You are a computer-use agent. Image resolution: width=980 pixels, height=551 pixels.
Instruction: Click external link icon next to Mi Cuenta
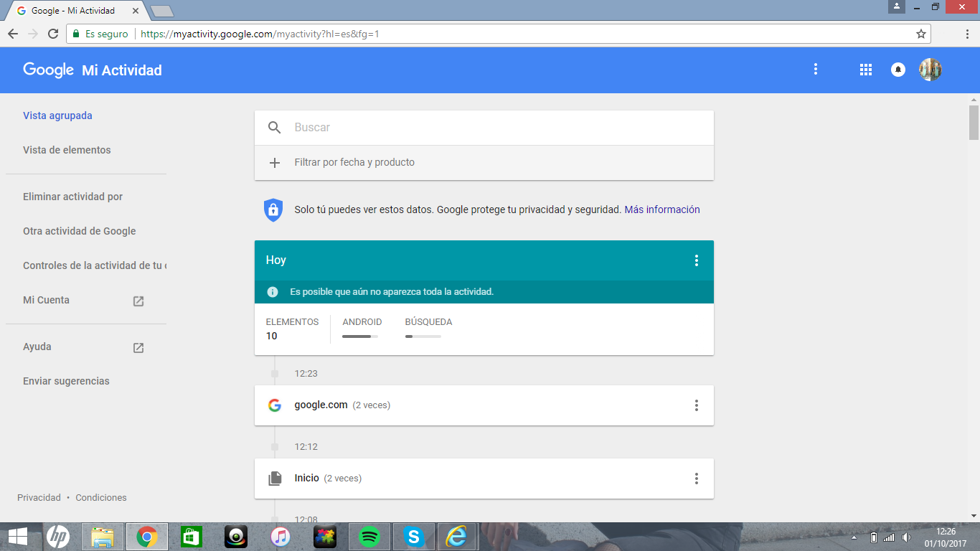[x=138, y=301]
